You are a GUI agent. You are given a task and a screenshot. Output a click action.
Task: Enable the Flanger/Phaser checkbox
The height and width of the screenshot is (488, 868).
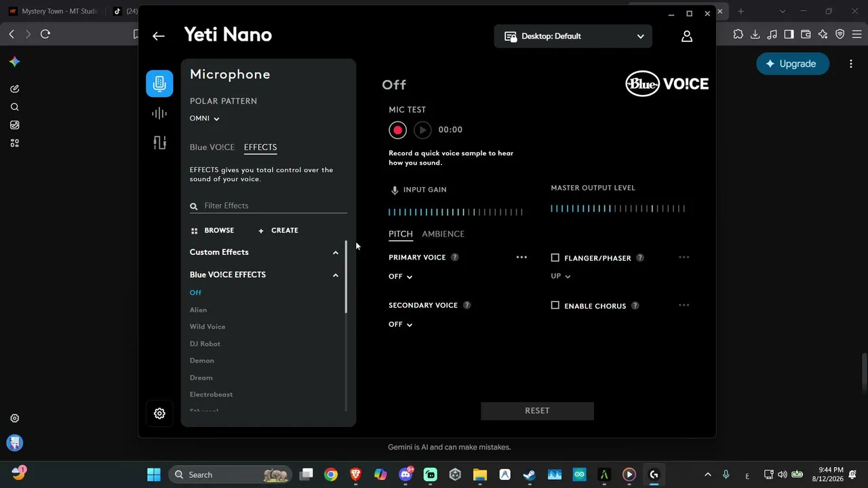pos(555,258)
